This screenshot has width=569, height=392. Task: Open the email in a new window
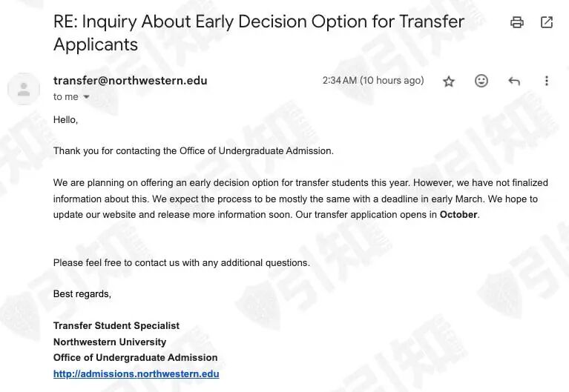(x=547, y=22)
